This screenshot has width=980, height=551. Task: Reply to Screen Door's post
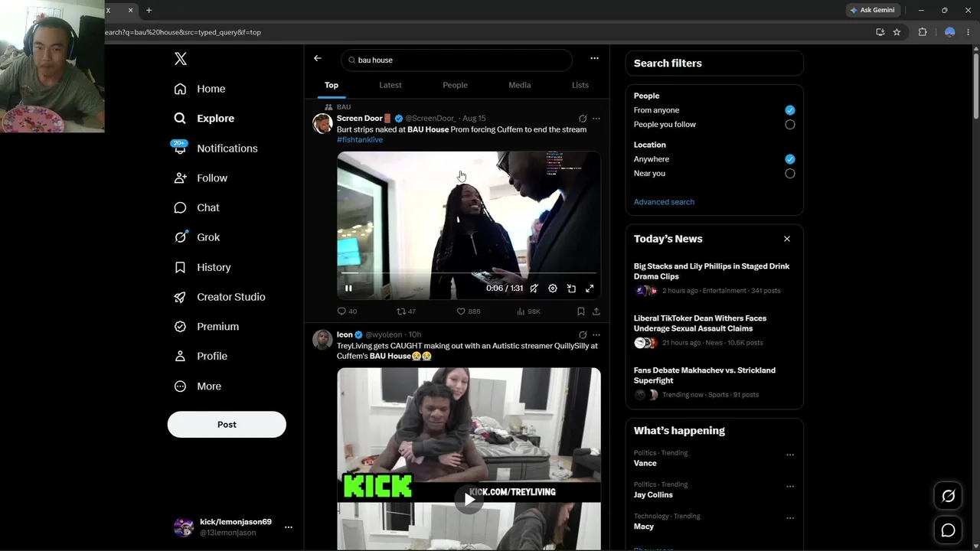(347, 311)
